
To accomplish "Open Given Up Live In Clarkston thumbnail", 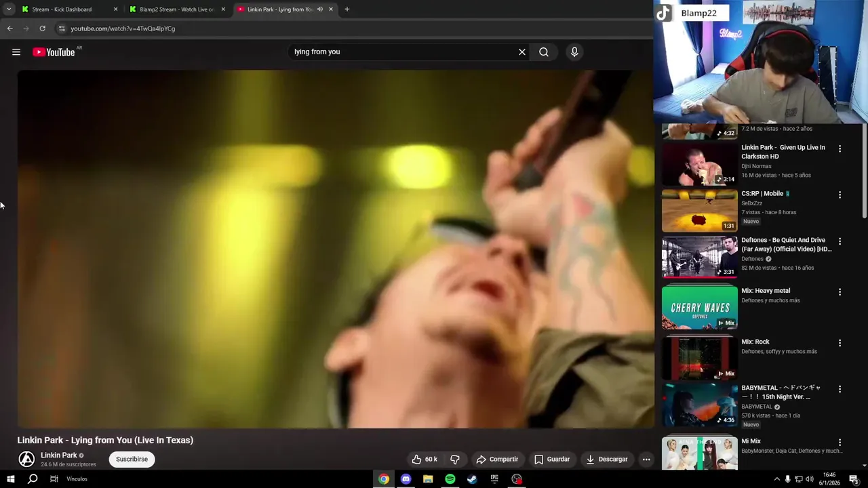I will [x=700, y=165].
